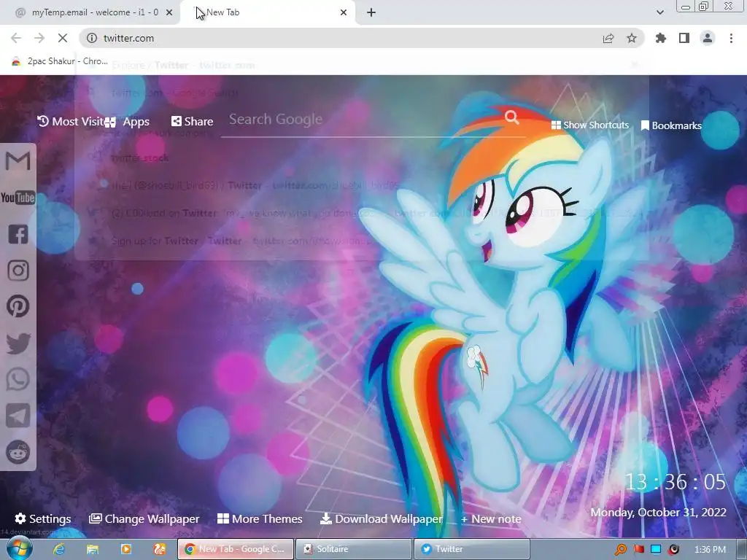Click the Share button
Image resolution: width=747 pixels, height=560 pixels.
coord(192,122)
